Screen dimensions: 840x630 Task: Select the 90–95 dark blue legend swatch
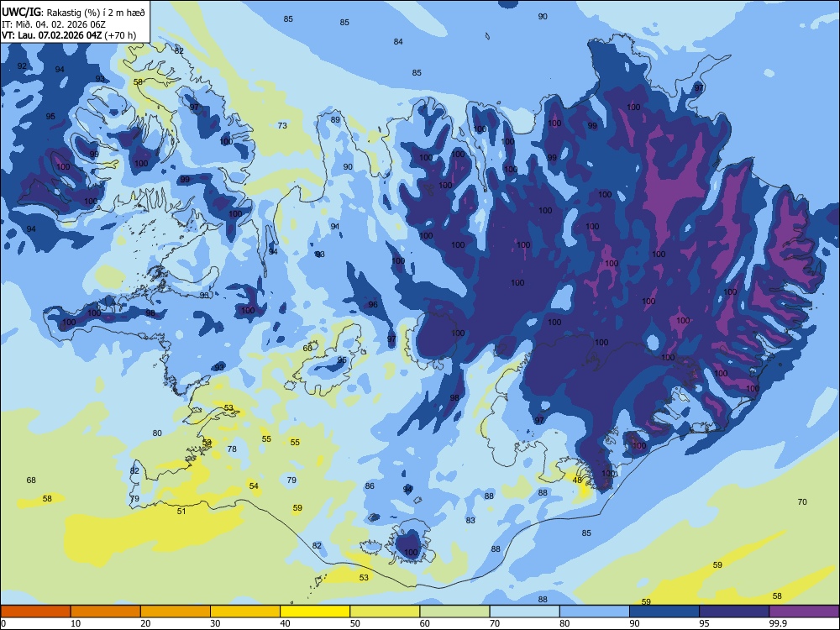[x=664, y=612]
